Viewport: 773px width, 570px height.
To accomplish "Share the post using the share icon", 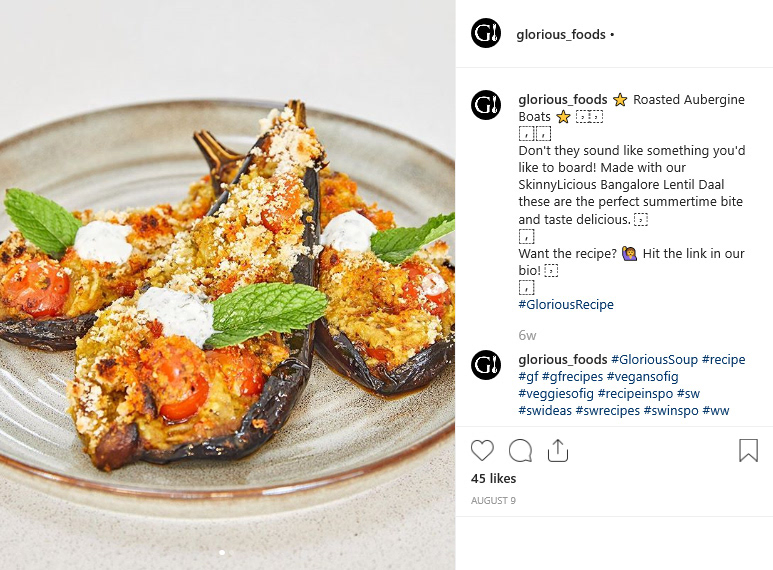I will (x=558, y=450).
